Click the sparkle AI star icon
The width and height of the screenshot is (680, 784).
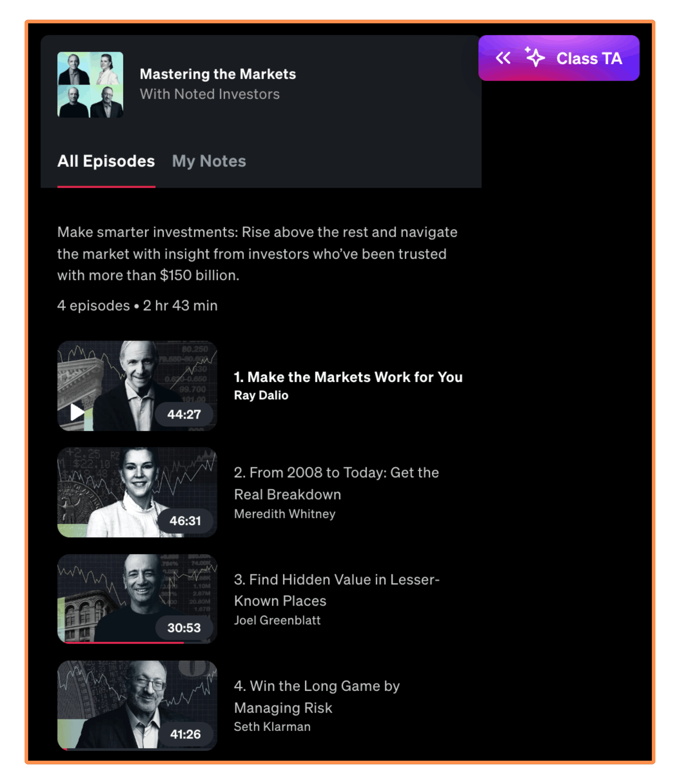coord(534,57)
